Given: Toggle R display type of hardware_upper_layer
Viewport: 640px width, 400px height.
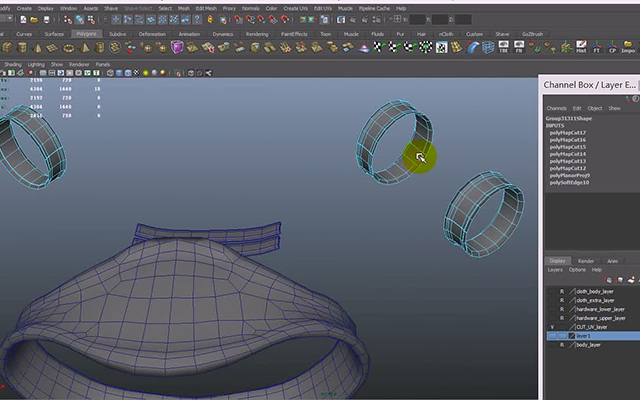Looking at the screenshot, I should [562, 318].
